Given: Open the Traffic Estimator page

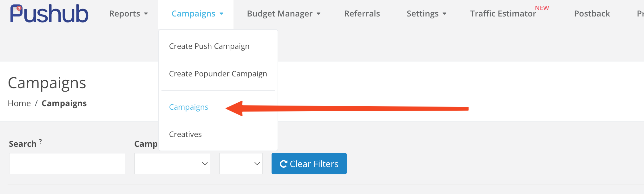Looking at the screenshot, I should (x=503, y=14).
